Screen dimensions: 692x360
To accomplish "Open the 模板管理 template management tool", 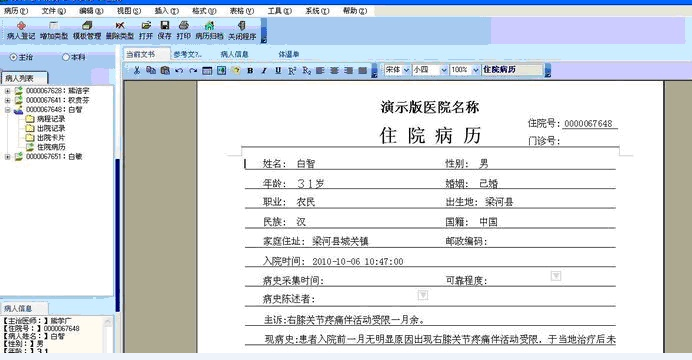I will [x=87, y=30].
